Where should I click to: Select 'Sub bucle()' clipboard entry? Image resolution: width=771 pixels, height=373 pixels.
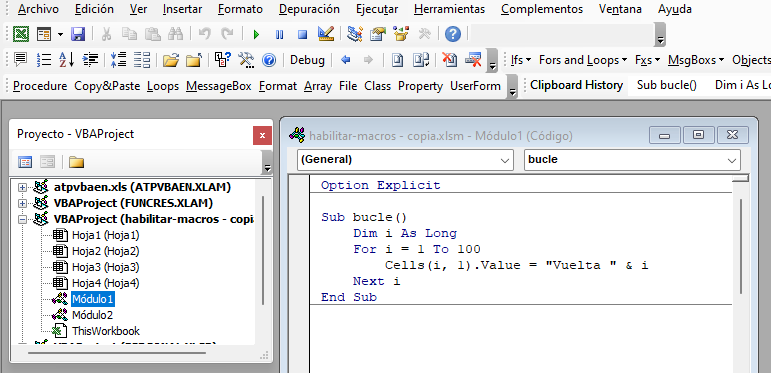click(x=667, y=85)
